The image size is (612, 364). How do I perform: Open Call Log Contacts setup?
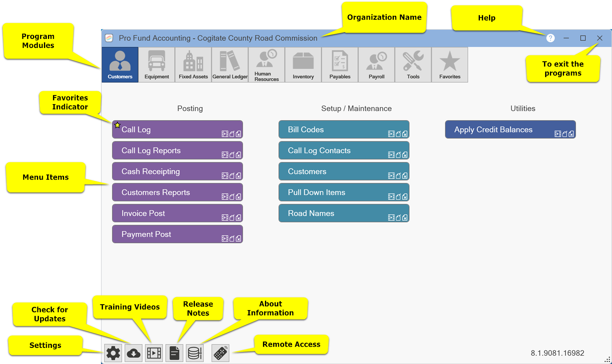(344, 151)
